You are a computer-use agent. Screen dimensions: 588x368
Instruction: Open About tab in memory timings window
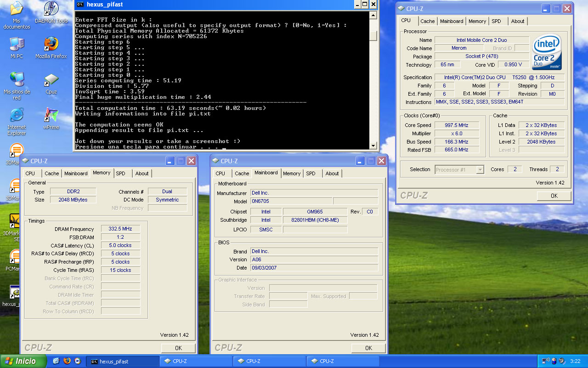[x=142, y=173]
